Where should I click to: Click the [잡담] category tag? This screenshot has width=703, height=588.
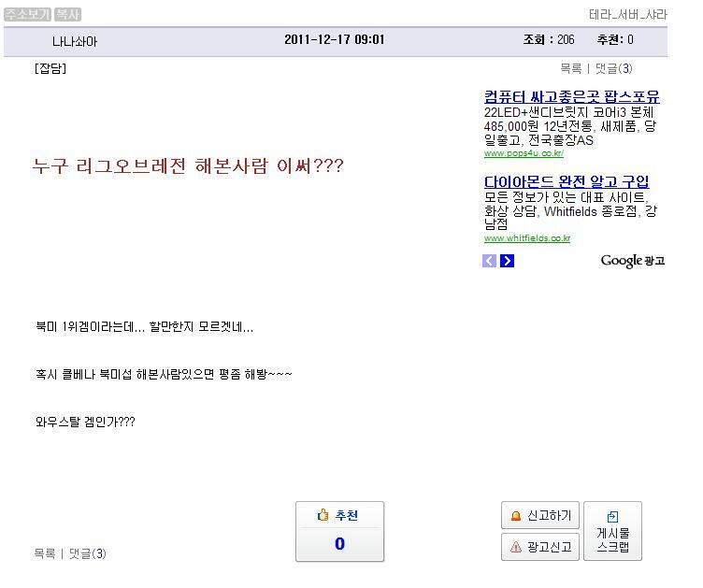tap(50, 68)
